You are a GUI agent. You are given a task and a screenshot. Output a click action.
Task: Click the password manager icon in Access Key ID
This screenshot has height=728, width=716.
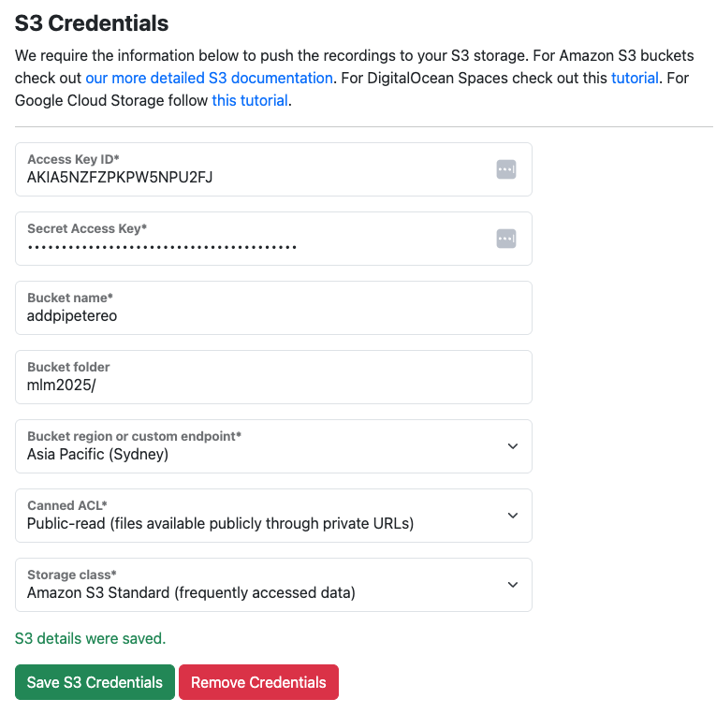pyautogui.click(x=506, y=169)
